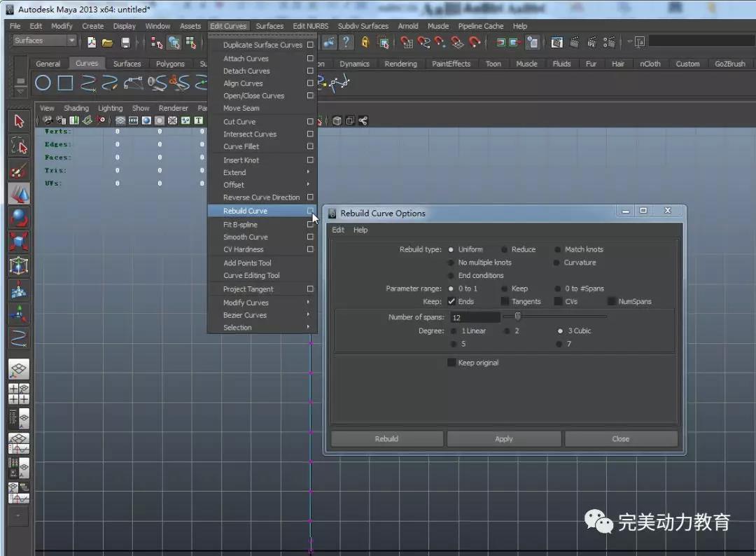The height and width of the screenshot is (556, 756).
Task: Create a NURBS square from the shelf
Action: click(65, 83)
